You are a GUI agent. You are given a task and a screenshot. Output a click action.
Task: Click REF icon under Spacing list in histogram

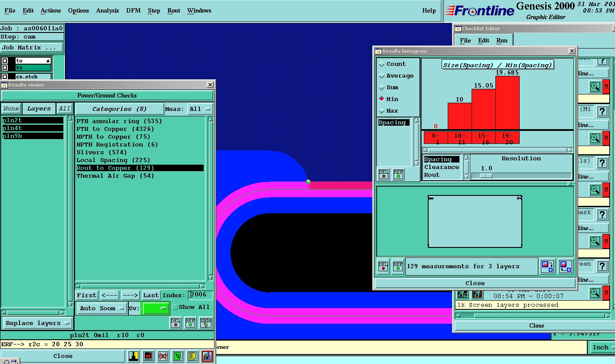(x=398, y=174)
